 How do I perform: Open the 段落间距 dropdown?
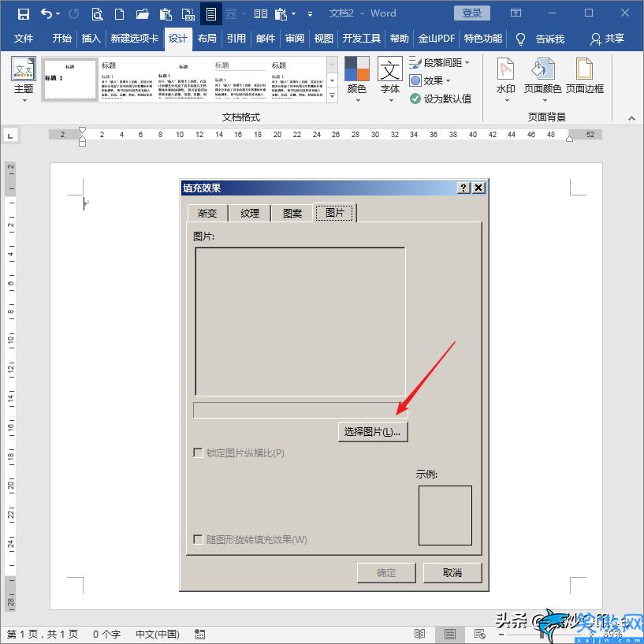click(x=440, y=63)
